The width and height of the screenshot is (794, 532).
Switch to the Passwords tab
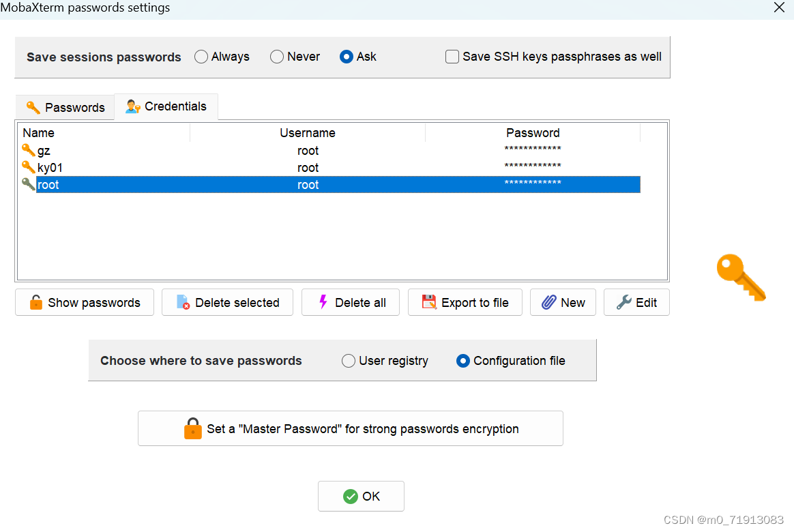click(65, 108)
